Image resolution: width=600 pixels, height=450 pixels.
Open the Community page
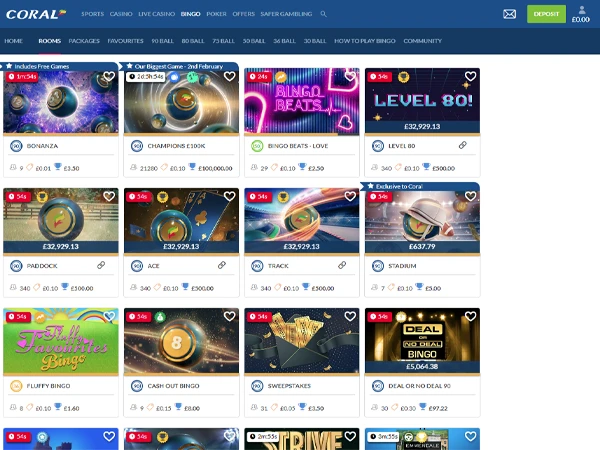(x=422, y=41)
